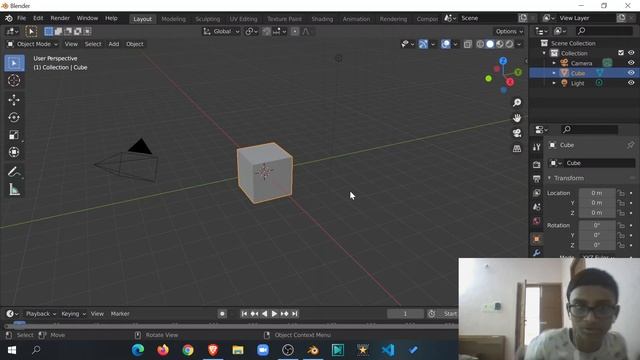The height and width of the screenshot is (360, 640).
Task: Jump to the timeline end
Action: (x=295, y=314)
